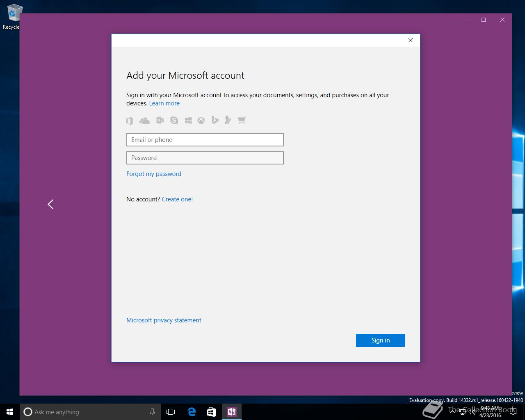Screen dimensions: 525x420
Task: Click the Ask me anything search box
Action: [x=90, y=412]
